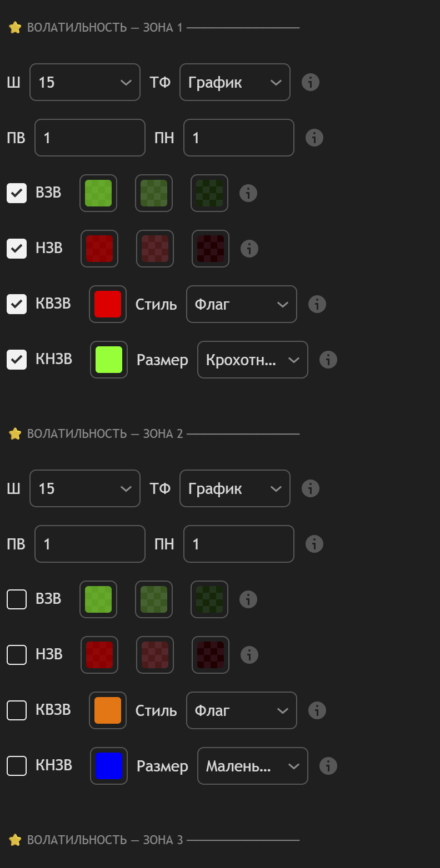Enable the НЗВ checkbox in Zone 2
This screenshot has height=868, width=440.
[17, 655]
